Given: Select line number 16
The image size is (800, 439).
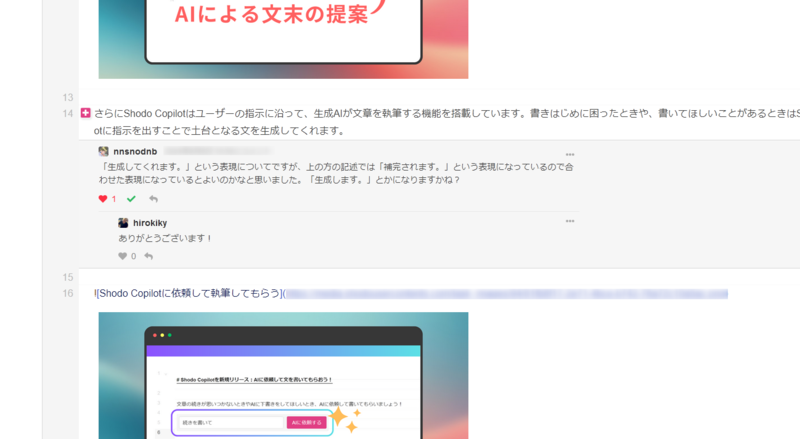Looking at the screenshot, I should [68, 294].
